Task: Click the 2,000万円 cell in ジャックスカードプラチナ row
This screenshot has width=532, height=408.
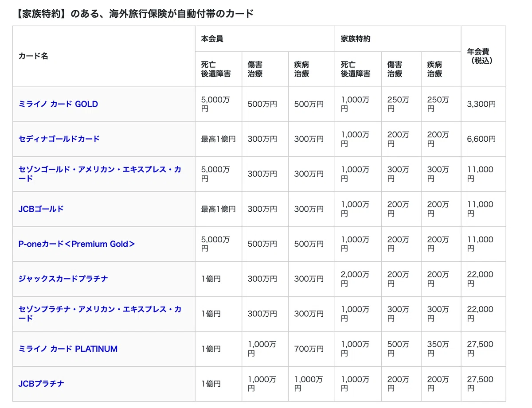Action: (x=358, y=279)
